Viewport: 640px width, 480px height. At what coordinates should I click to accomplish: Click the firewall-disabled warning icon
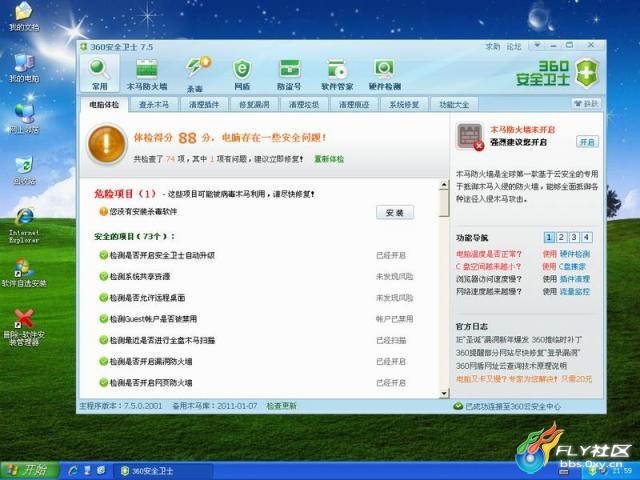(470, 136)
